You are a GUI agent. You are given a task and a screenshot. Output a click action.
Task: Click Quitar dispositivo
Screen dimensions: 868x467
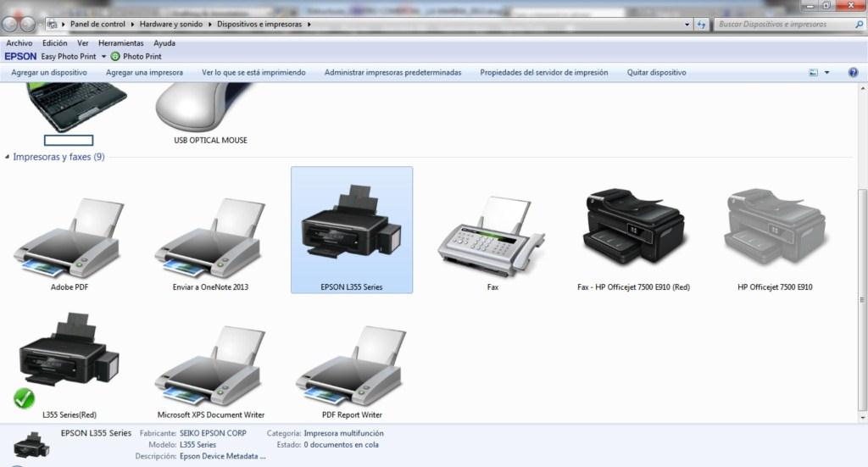657,73
